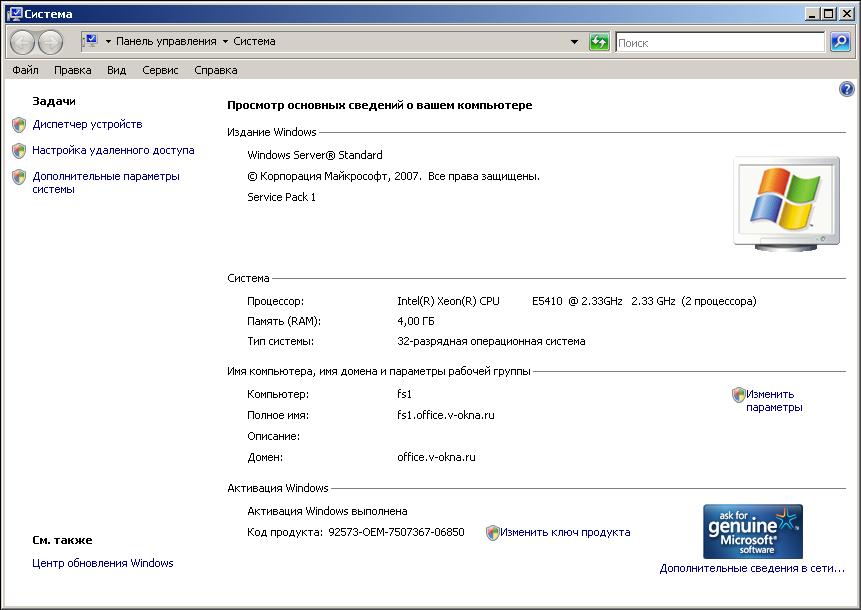Click the search magnifier button
The image size is (861, 610).
[840, 42]
